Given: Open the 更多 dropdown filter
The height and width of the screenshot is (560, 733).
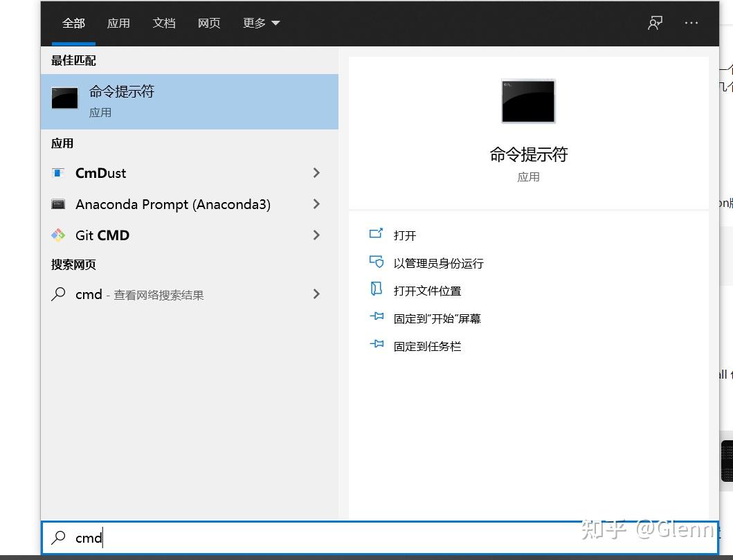Looking at the screenshot, I should 262,23.
